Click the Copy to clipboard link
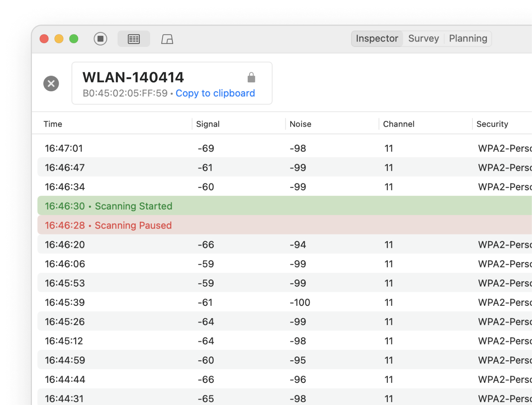Viewport: 532px width, 405px height. pyautogui.click(x=215, y=93)
